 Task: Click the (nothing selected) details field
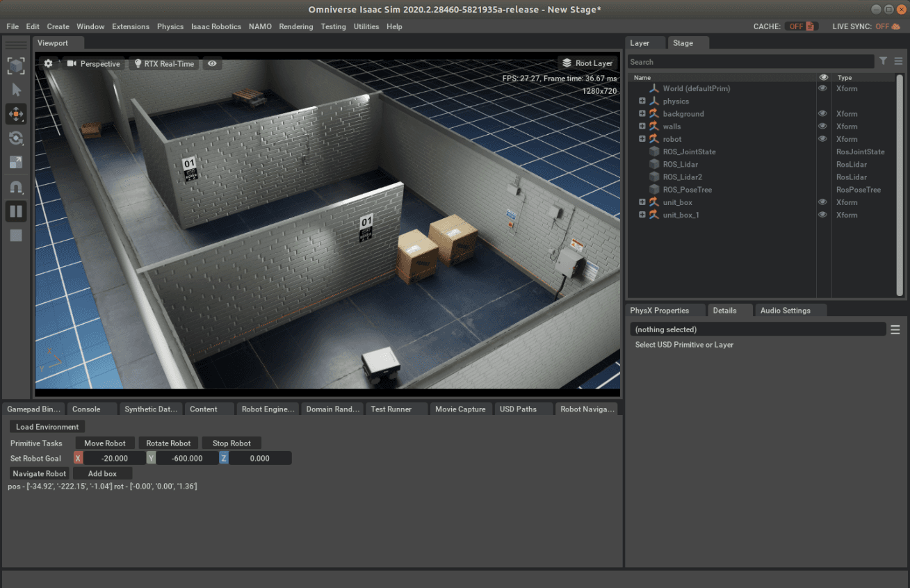[x=758, y=329]
